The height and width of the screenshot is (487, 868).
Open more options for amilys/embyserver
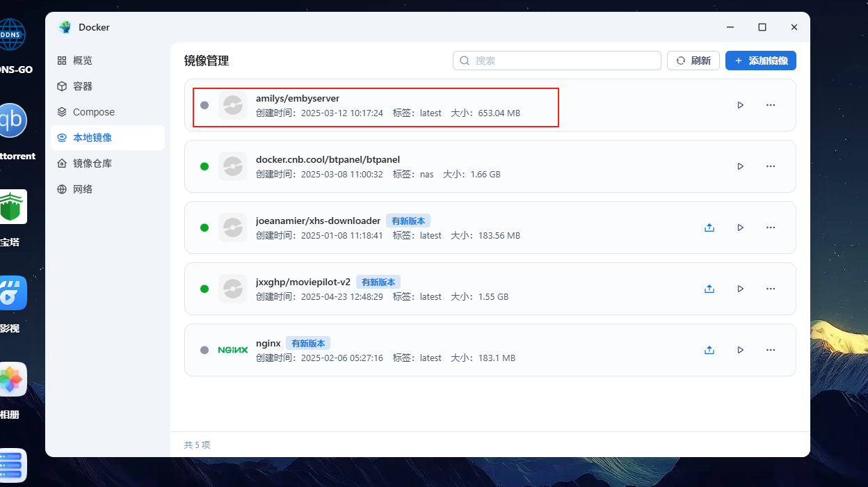[771, 105]
